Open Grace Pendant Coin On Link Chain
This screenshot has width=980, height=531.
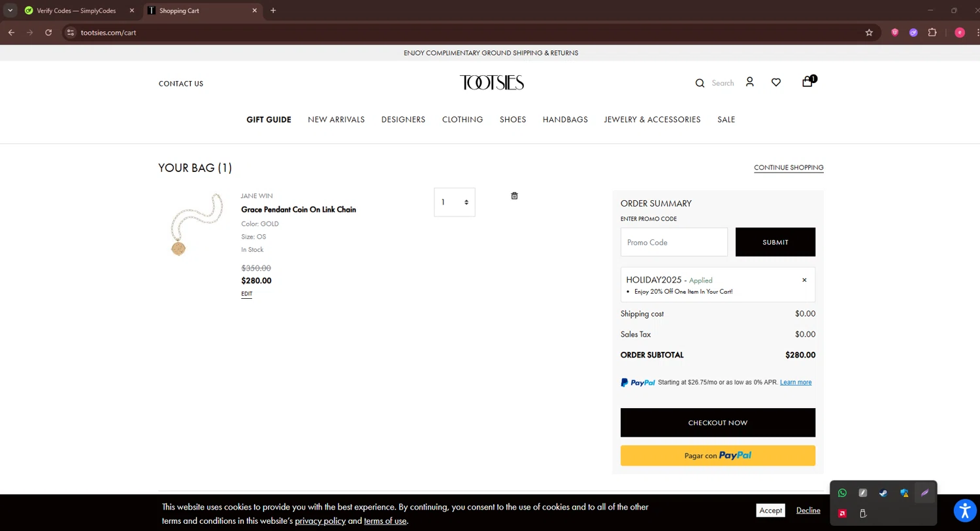299,210
